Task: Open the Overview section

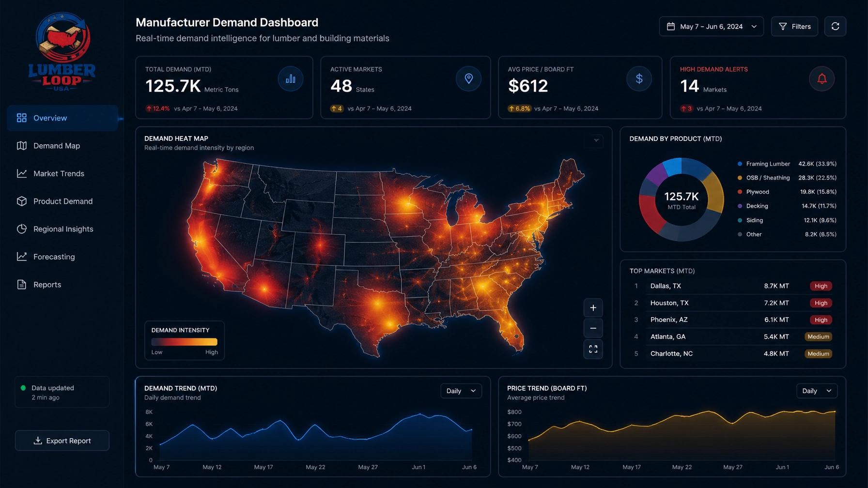Action: (62, 118)
